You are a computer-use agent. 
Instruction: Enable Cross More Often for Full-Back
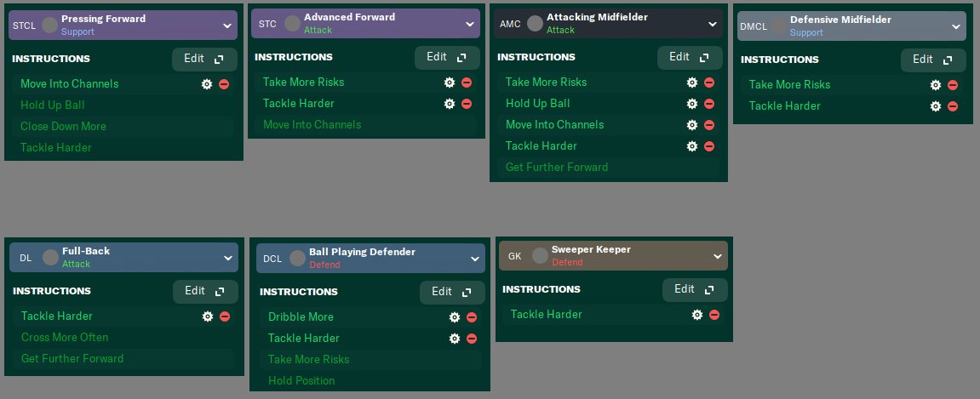click(x=65, y=338)
